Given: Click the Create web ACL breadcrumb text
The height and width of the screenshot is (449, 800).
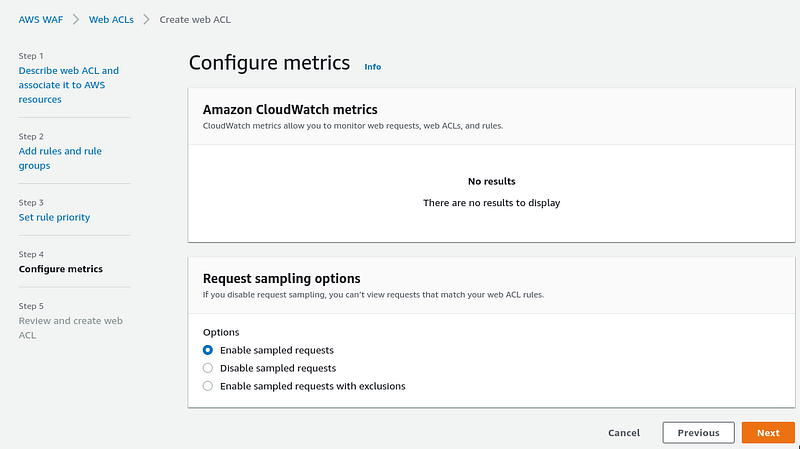Looking at the screenshot, I should coord(195,19).
